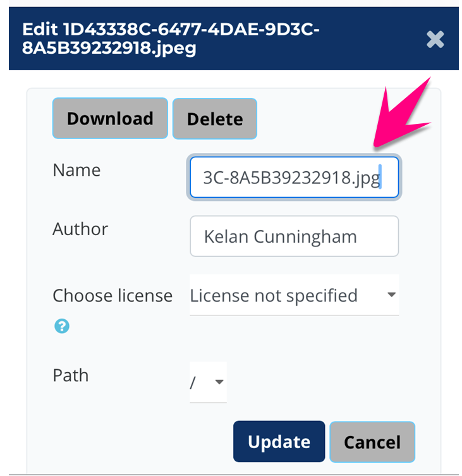Save changes with the Update button
Viewport: 462px width, 476px height.
tap(279, 442)
